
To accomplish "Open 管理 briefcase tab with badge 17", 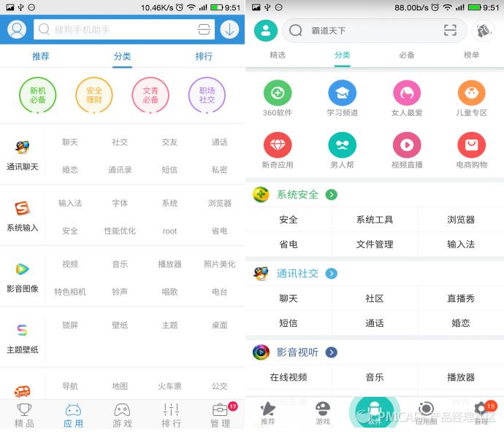I will [x=221, y=416].
